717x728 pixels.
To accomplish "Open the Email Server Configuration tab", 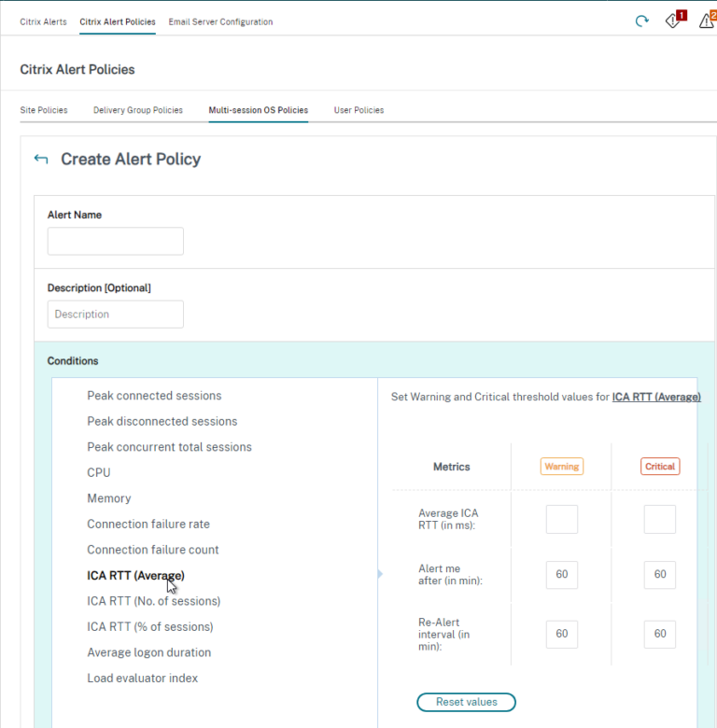I will point(220,22).
